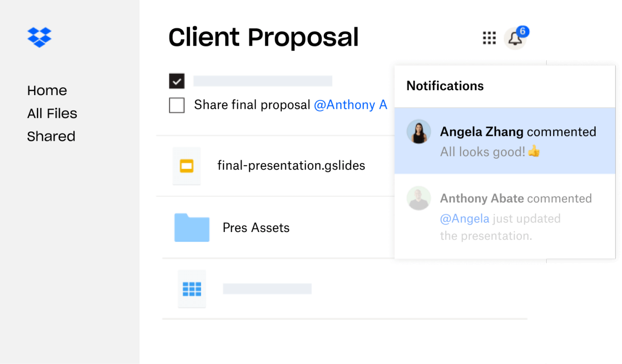Click the blue notification count badge
Screen dimensions: 622x364
point(522,32)
